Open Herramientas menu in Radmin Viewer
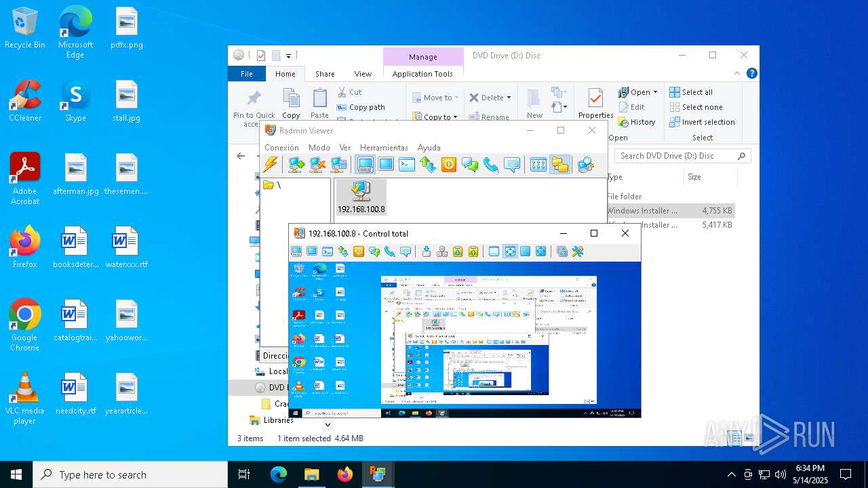The width and height of the screenshot is (868, 488). point(384,147)
